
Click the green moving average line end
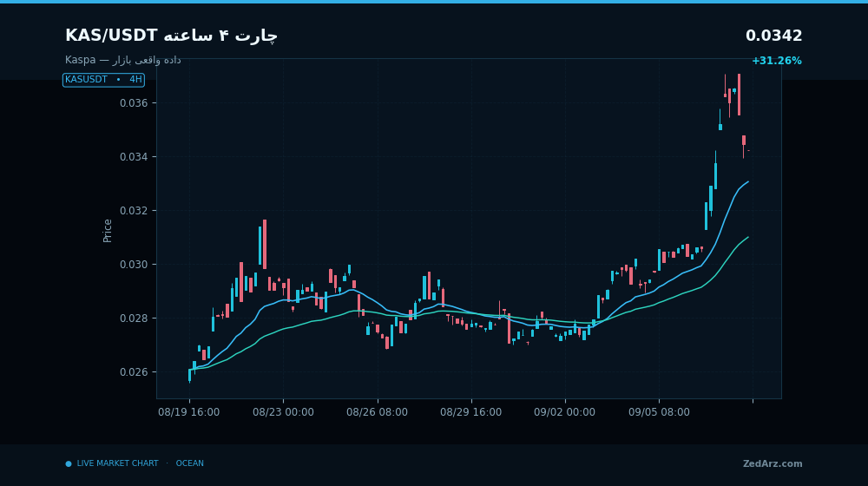[748, 237]
